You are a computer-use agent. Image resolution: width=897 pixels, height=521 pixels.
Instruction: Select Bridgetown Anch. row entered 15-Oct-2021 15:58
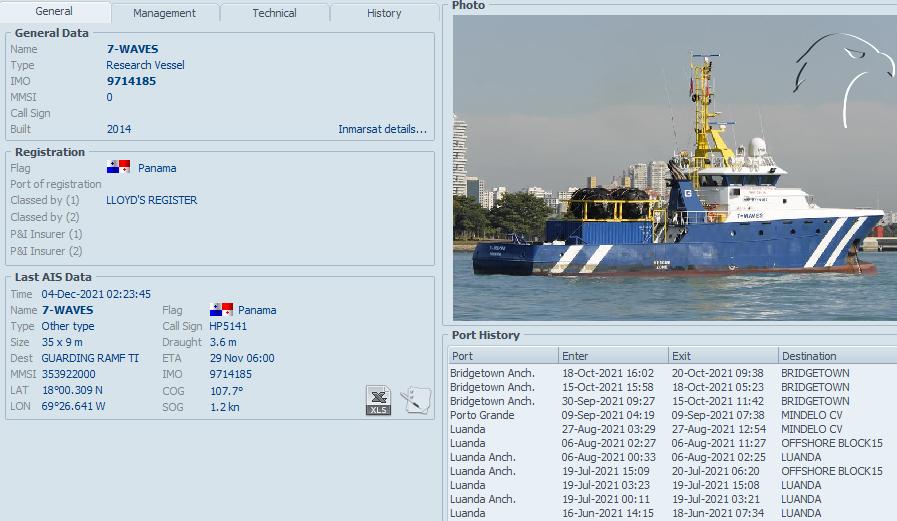673,387
